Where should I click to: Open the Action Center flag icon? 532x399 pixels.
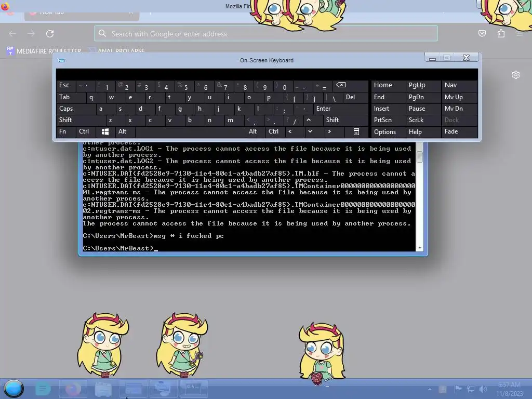(x=458, y=389)
